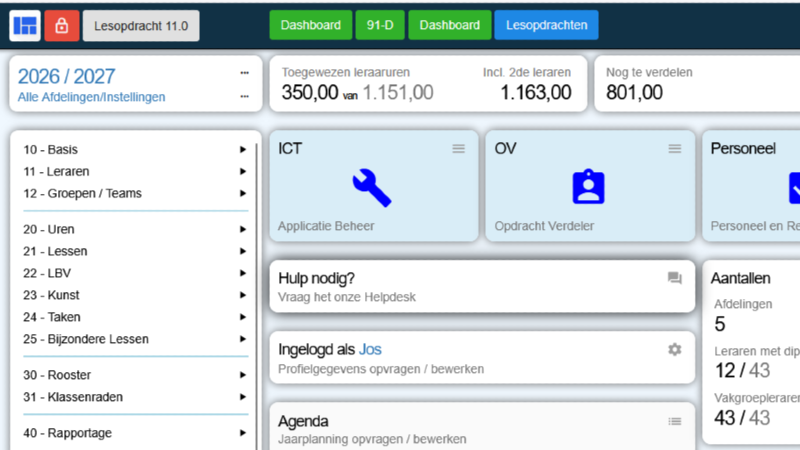
Task: Open the three-dot menu beside Alle Afdelingen/Instellingen
Action: (x=244, y=97)
